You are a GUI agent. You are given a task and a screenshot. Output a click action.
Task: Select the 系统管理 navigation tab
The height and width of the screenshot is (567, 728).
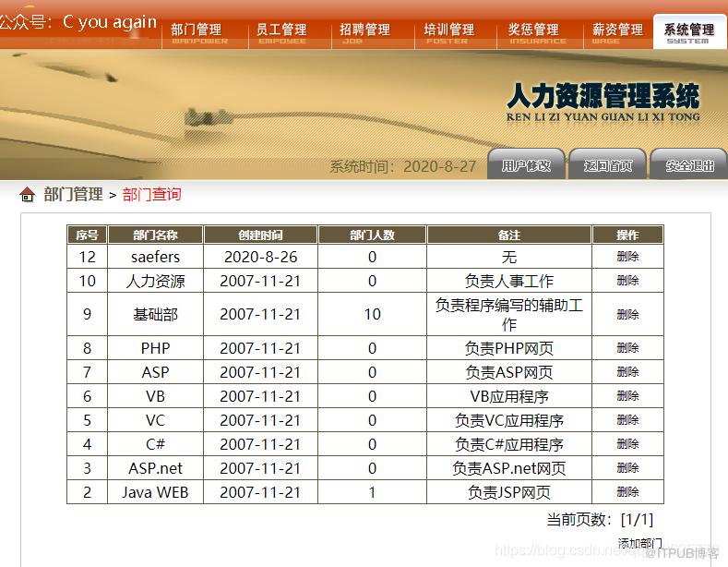[x=689, y=32]
